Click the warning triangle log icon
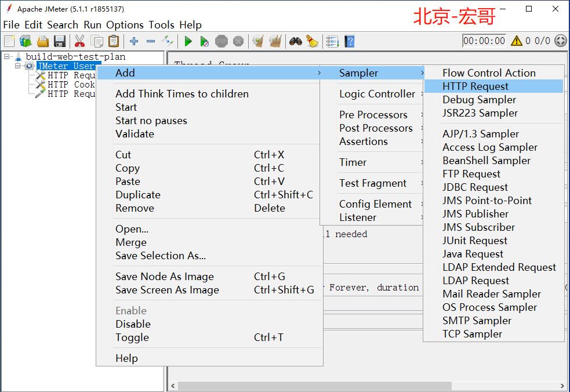Viewport: 570px width, 392px height. pyautogui.click(x=516, y=41)
